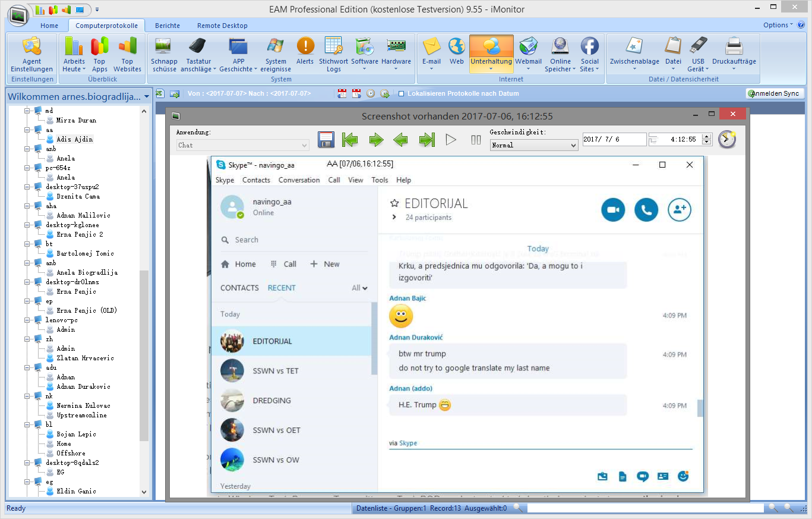Screen dimensions: 812x519
Task: Open the Wilkommen user dropdown arrow
Action: 146,97
